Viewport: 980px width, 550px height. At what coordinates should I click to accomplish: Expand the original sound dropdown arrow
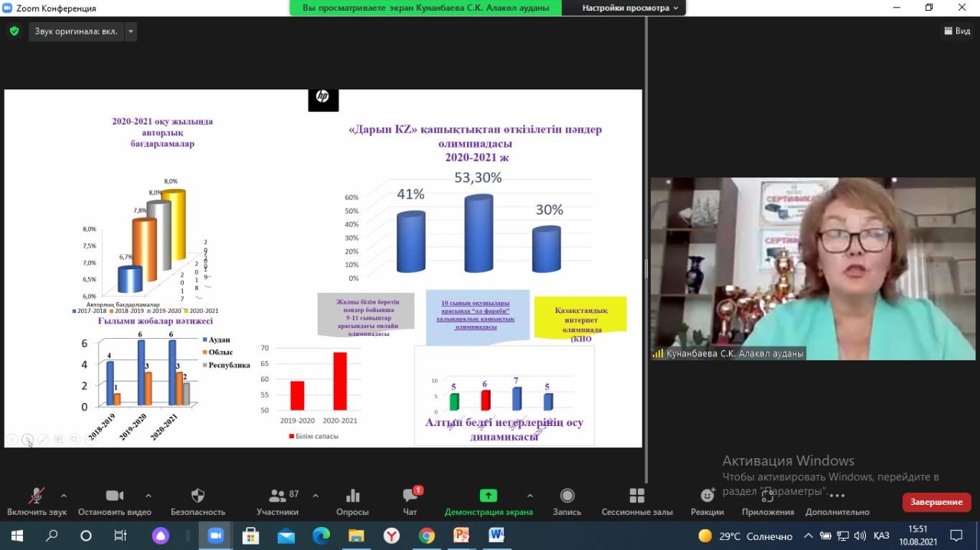pyautogui.click(x=131, y=31)
